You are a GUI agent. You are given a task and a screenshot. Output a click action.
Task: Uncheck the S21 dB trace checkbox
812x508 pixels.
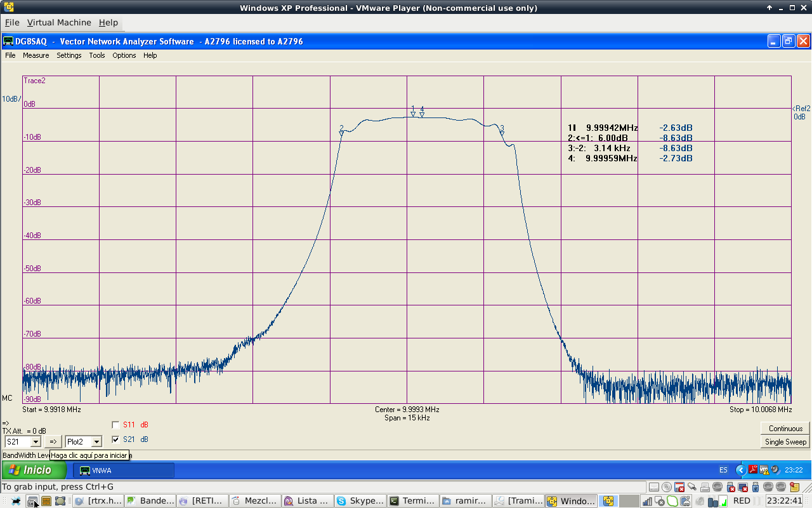click(115, 439)
